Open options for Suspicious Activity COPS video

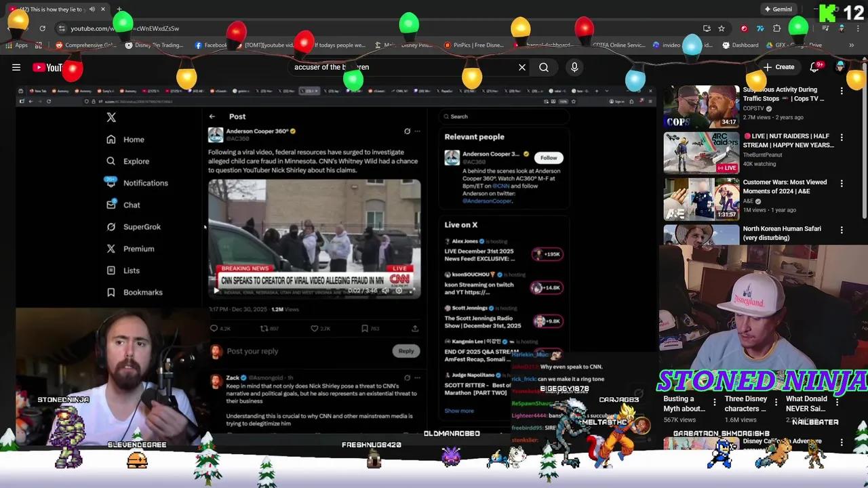pyautogui.click(x=842, y=91)
